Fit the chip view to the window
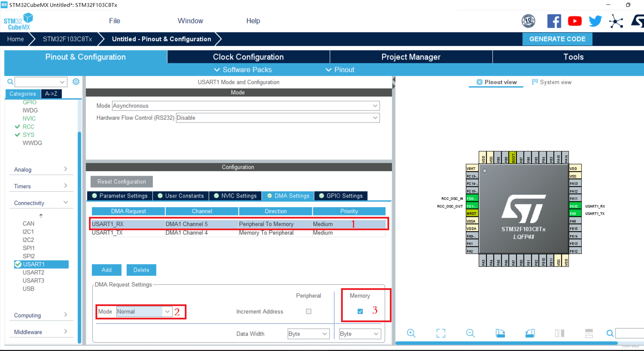This screenshot has height=351, width=644. click(x=441, y=333)
